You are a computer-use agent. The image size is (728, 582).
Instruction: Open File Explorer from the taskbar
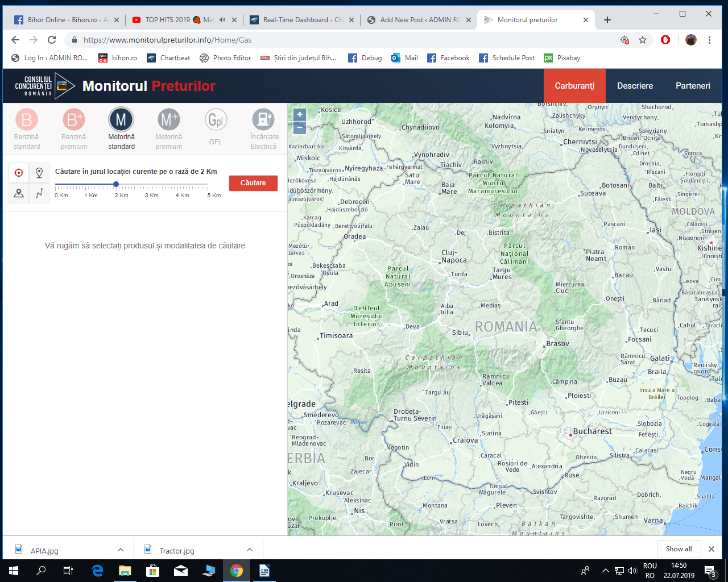pyautogui.click(x=125, y=571)
